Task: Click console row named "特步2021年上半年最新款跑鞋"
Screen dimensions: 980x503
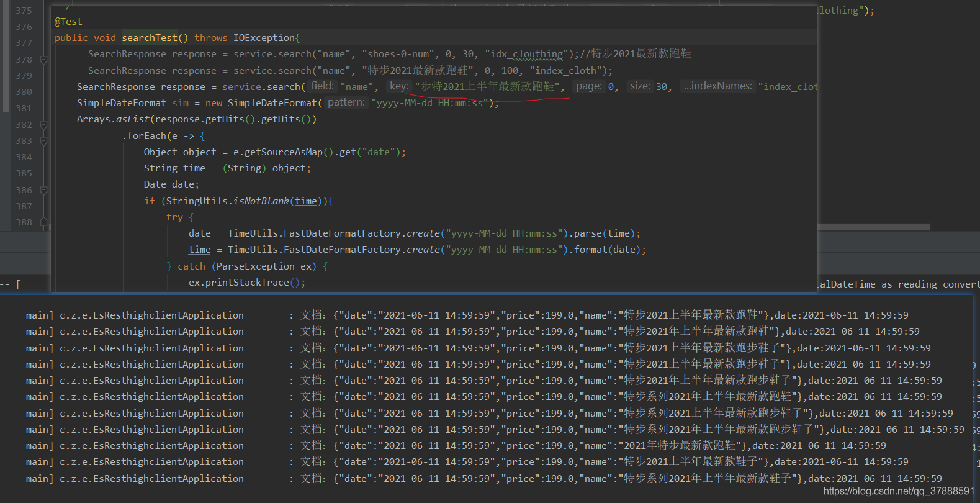Action: click(x=472, y=332)
